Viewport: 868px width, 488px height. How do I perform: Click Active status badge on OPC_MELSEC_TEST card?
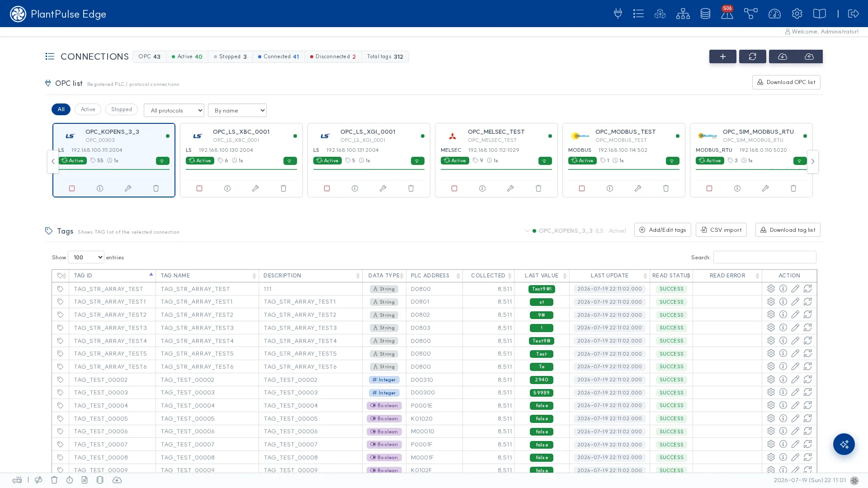(455, 160)
